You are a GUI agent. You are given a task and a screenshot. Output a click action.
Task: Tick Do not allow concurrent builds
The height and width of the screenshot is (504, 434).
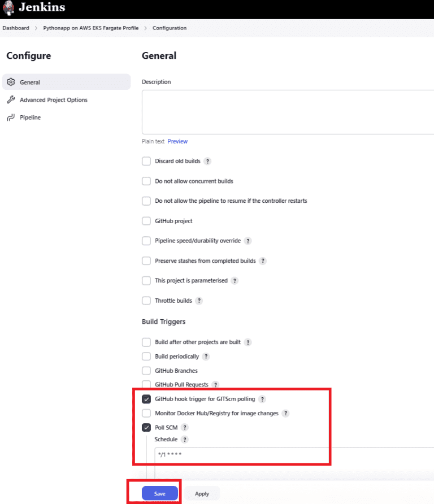click(x=146, y=181)
